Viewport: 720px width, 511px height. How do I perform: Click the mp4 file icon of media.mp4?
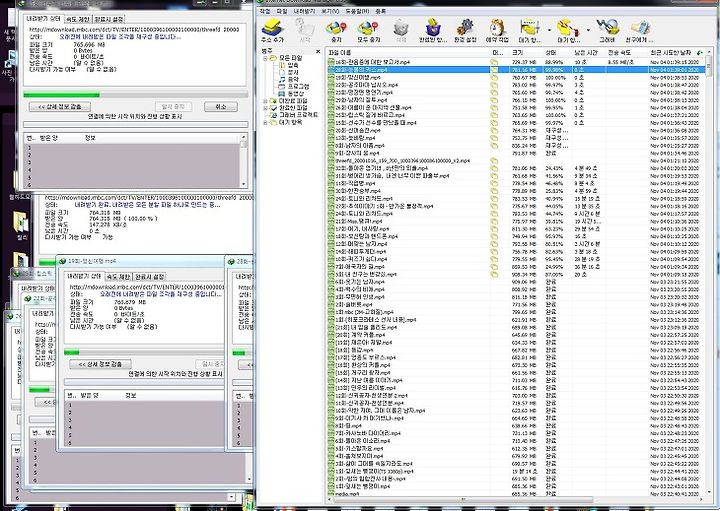point(331,494)
